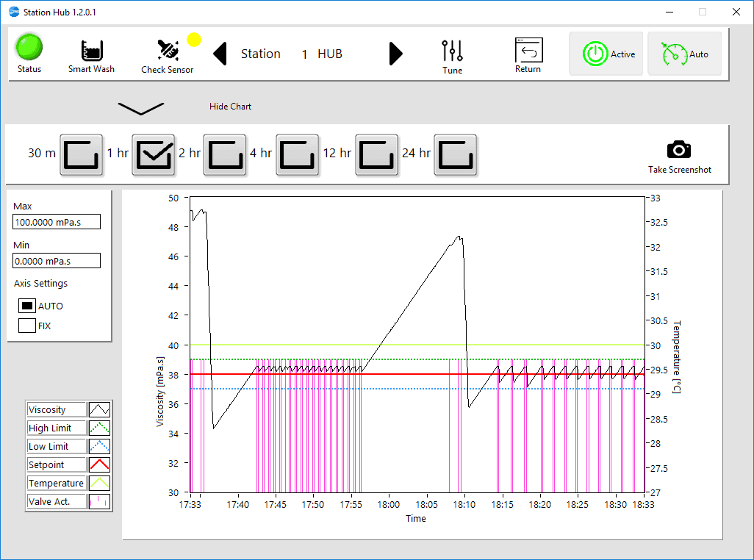Click the 17:33 time axis label

pos(190,505)
